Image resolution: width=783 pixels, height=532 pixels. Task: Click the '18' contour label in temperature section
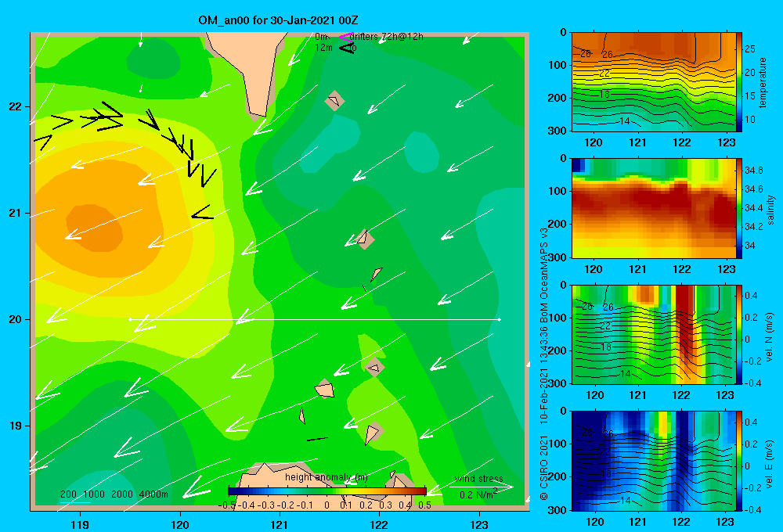coord(604,95)
